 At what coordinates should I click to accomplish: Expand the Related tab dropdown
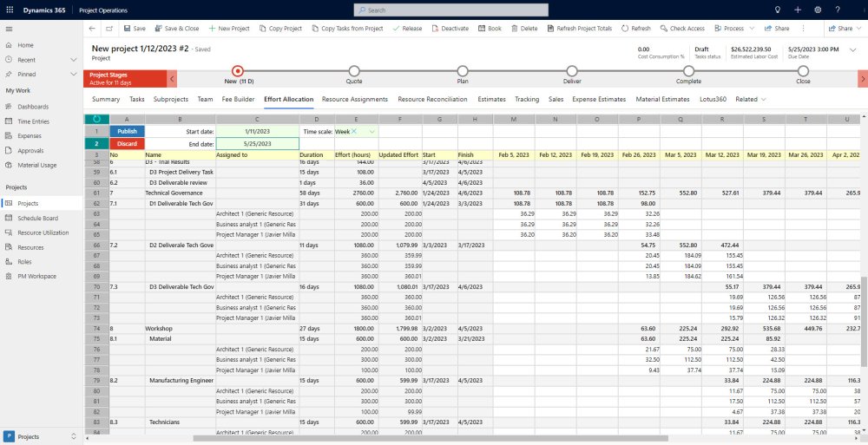coord(751,100)
